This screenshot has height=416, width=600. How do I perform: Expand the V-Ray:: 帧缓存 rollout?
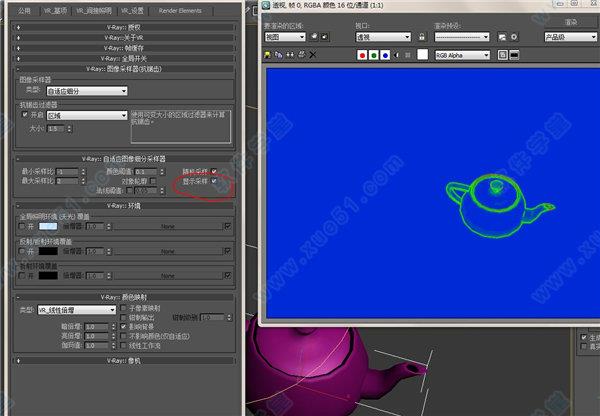[124, 48]
